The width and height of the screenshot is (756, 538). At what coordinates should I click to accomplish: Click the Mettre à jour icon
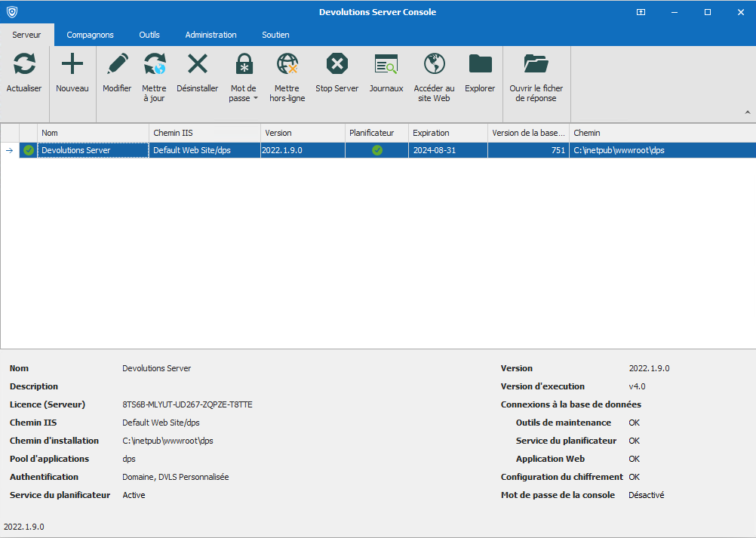click(155, 65)
